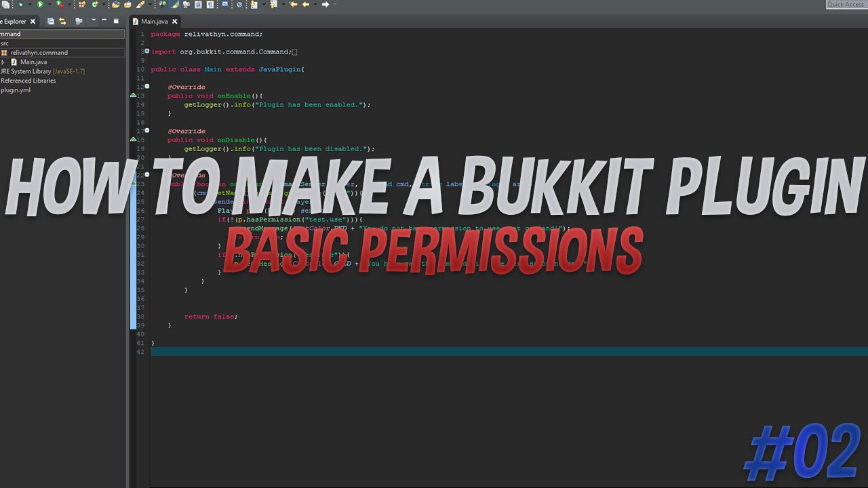Close the Package Explorer view tab
The width and height of the screenshot is (868, 488).
pos(33,22)
